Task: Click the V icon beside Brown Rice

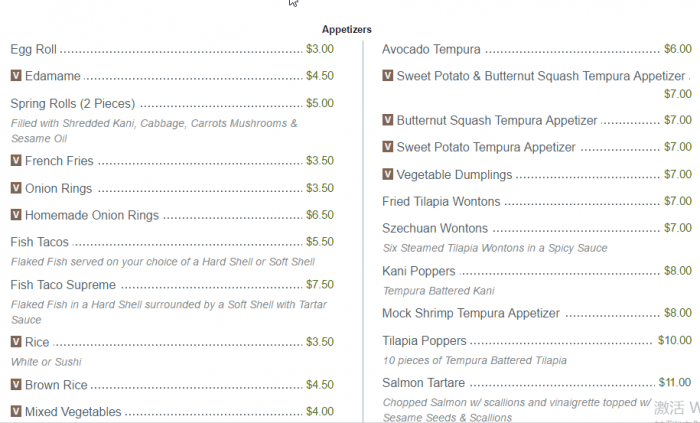Action: coord(16,384)
